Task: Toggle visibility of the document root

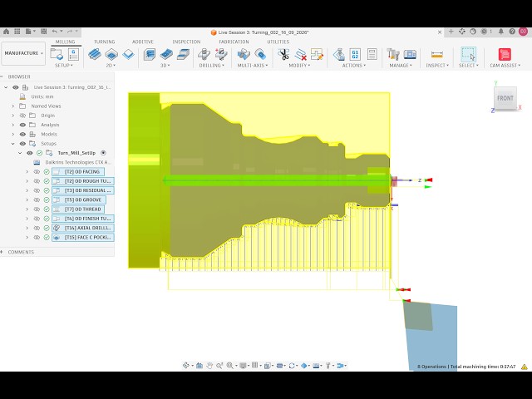Action: (x=16, y=87)
